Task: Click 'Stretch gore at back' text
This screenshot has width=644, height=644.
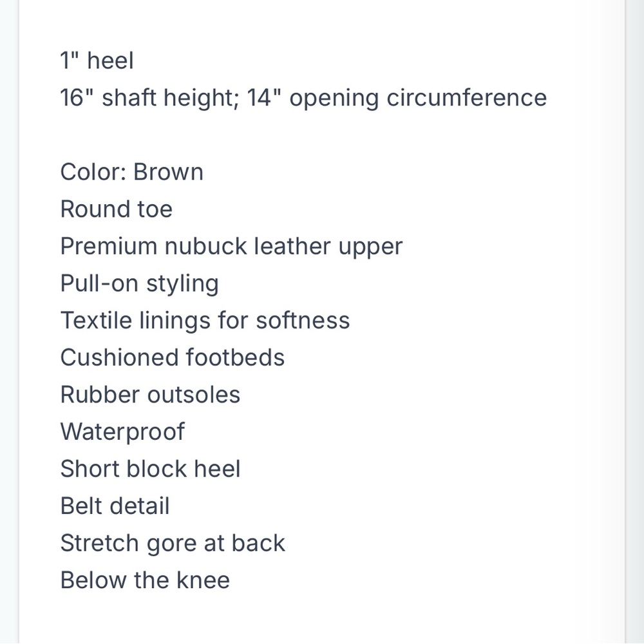Action: [x=173, y=544]
